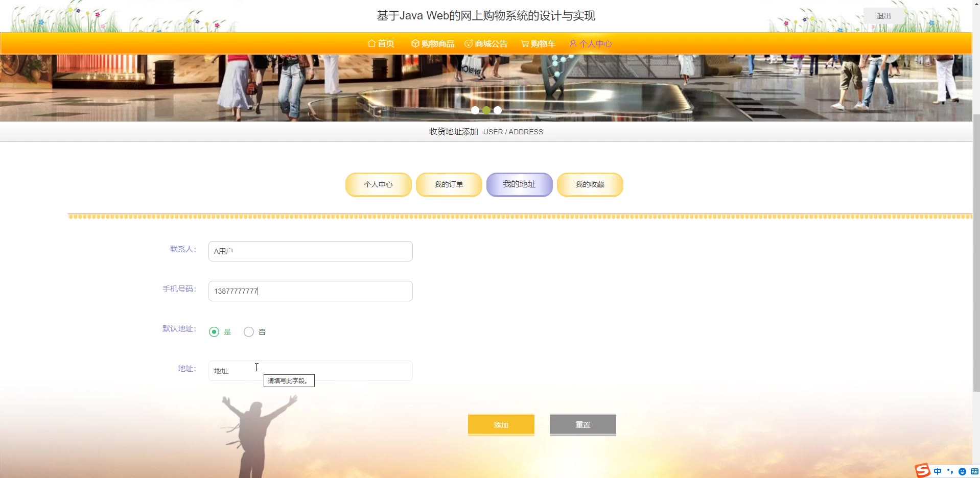
Task: Select the first carousel indicator dot
Action: 475,110
